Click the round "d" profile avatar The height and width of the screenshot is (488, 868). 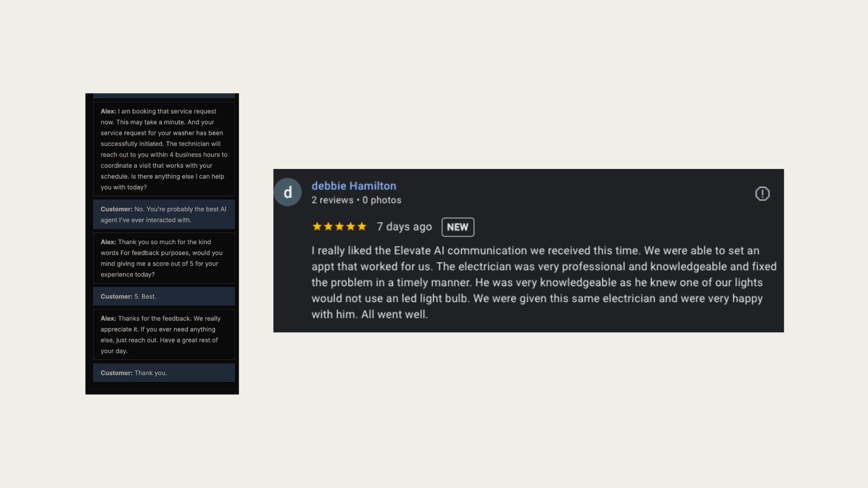pos(288,192)
